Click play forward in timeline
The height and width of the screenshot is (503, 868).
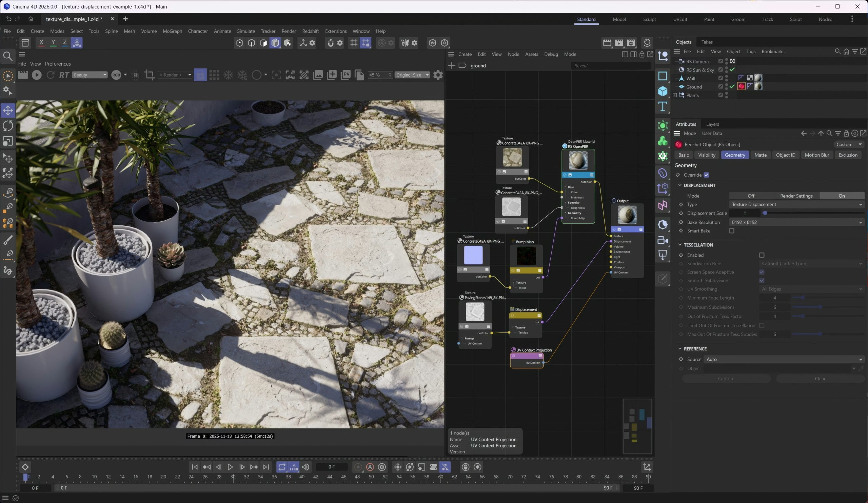tap(230, 467)
